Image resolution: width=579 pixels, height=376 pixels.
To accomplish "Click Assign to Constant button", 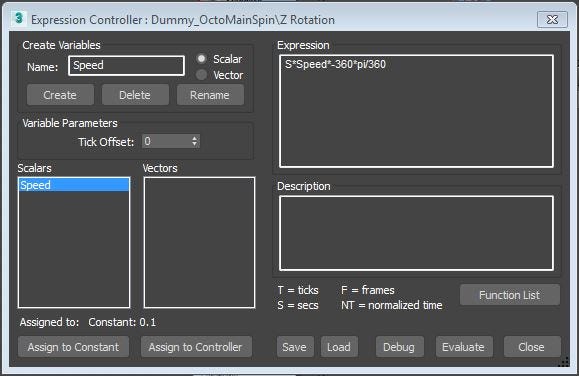I will point(73,347).
